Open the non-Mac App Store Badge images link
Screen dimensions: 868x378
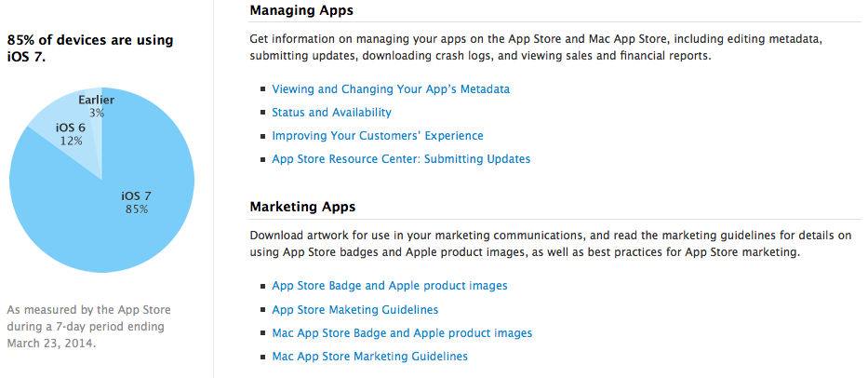pos(390,286)
